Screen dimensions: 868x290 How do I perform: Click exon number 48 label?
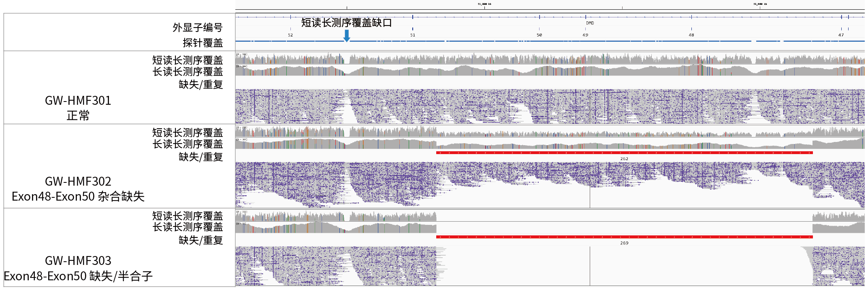[691, 35]
